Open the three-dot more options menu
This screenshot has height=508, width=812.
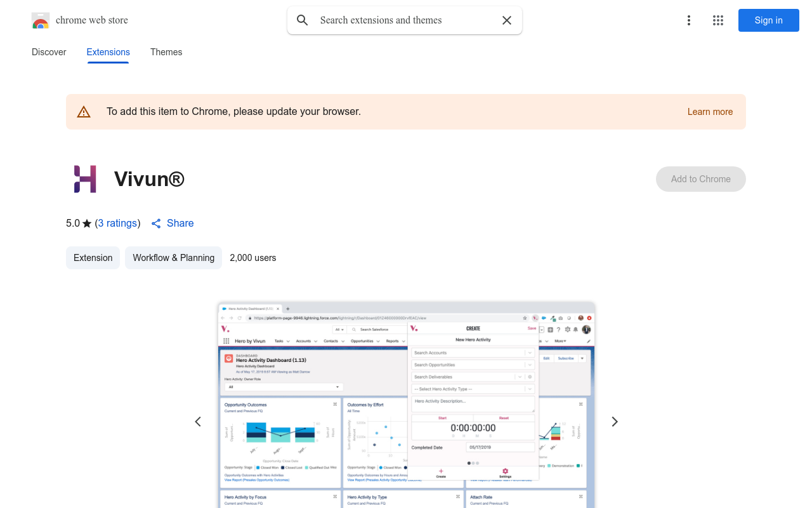coord(689,20)
